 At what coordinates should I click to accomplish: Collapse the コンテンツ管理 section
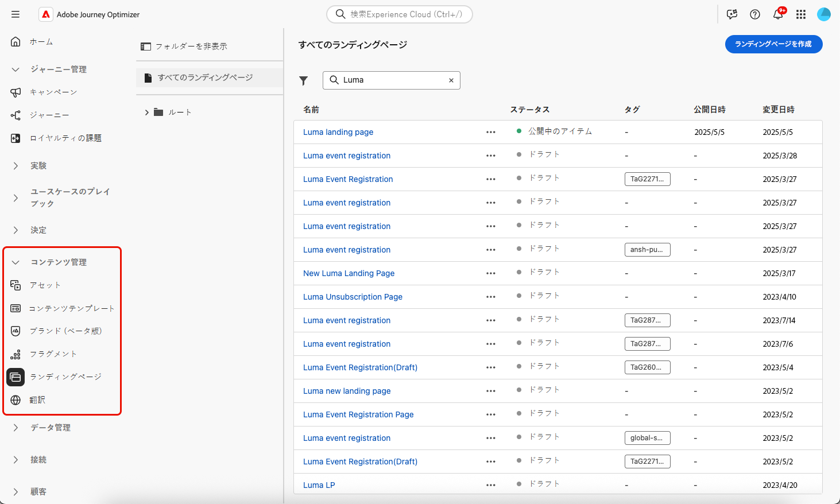pyautogui.click(x=16, y=262)
